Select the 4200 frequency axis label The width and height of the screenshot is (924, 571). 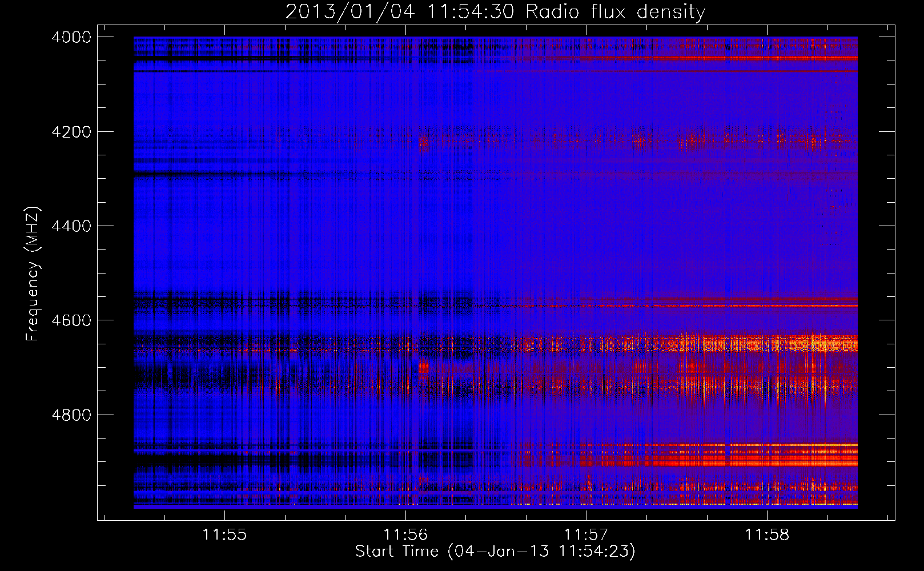(71, 132)
